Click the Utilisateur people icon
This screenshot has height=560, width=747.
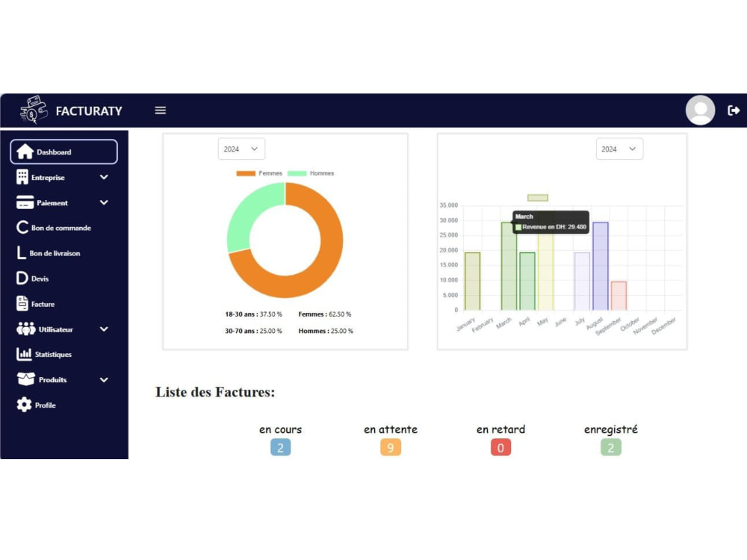pyautogui.click(x=25, y=329)
